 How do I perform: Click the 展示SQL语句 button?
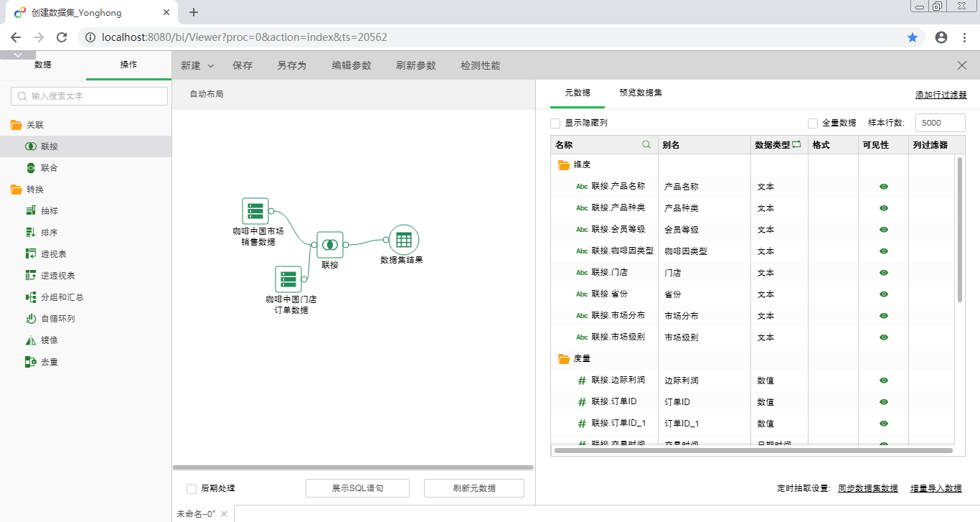tap(357, 488)
